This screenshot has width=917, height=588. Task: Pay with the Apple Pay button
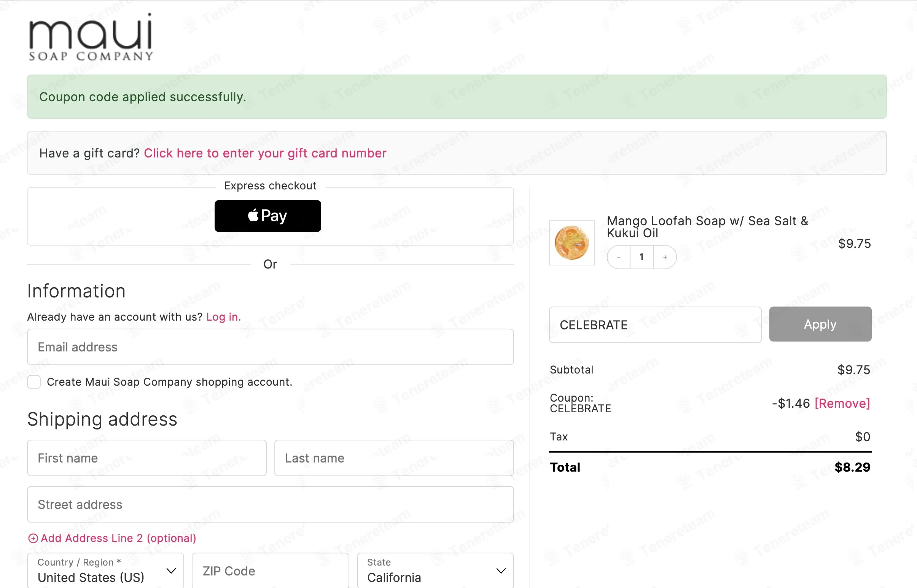(x=267, y=216)
